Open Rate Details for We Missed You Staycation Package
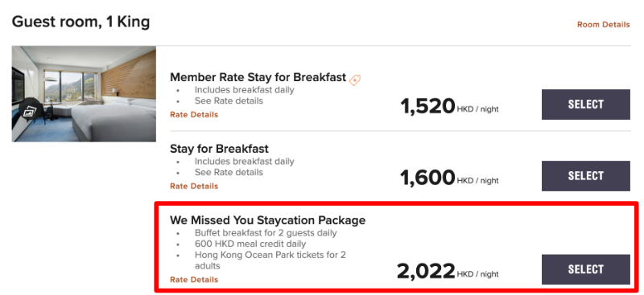Screen dimensions: 644x295 [x=194, y=280]
